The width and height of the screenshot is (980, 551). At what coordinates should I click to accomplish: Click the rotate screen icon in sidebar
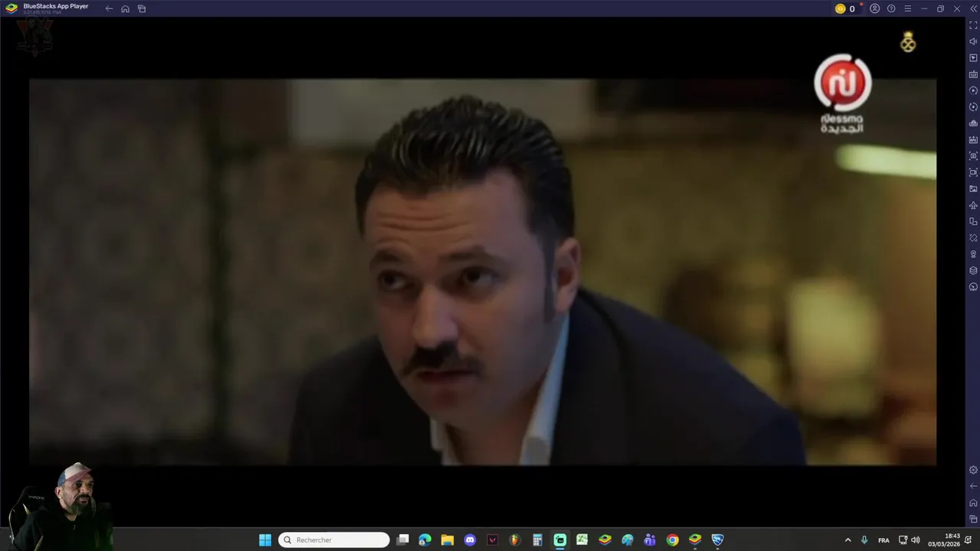tap(973, 238)
